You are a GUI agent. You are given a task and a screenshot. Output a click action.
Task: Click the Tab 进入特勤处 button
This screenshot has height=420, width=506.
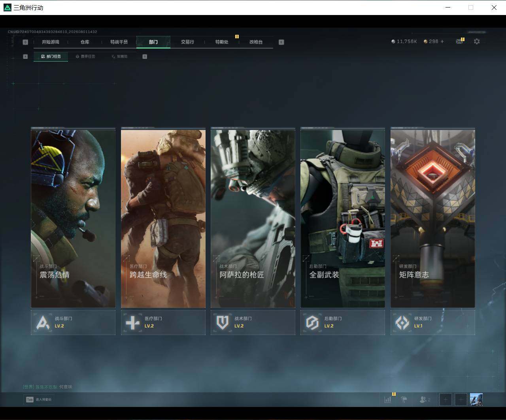click(x=39, y=399)
